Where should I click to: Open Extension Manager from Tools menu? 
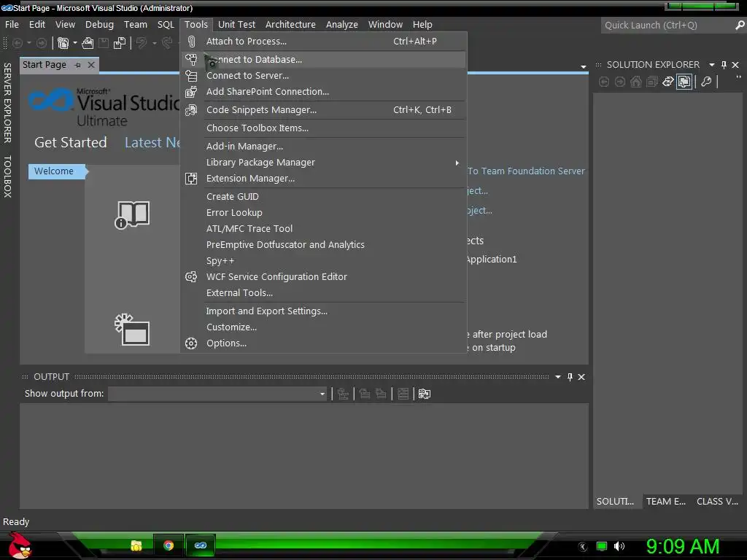tap(323, 179)
